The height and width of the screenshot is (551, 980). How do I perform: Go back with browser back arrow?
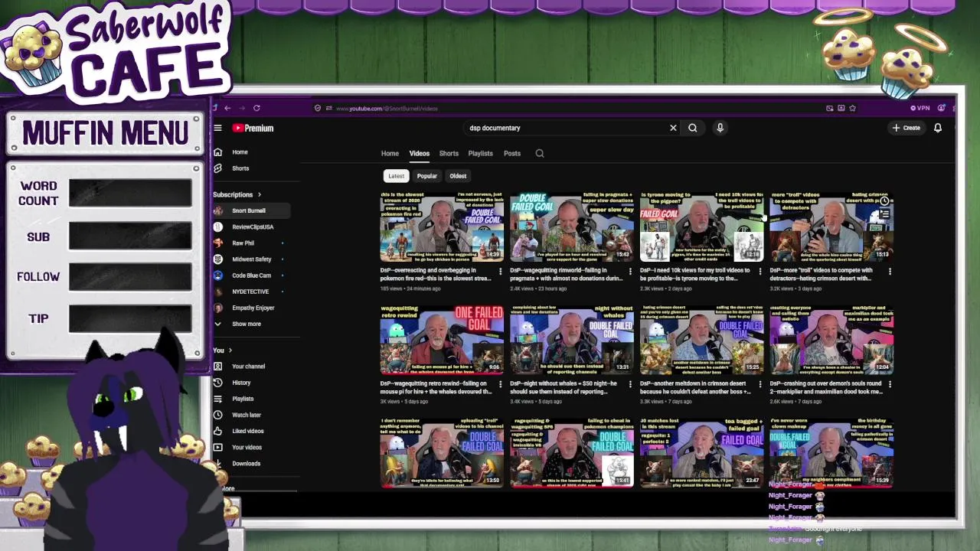pyautogui.click(x=227, y=108)
